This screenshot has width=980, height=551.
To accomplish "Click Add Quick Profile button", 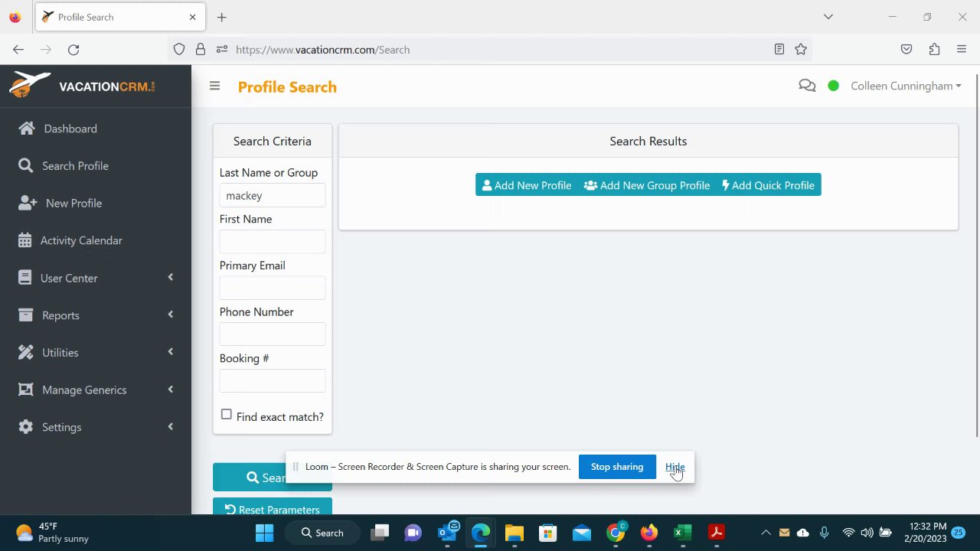I will [x=769, y=185].
